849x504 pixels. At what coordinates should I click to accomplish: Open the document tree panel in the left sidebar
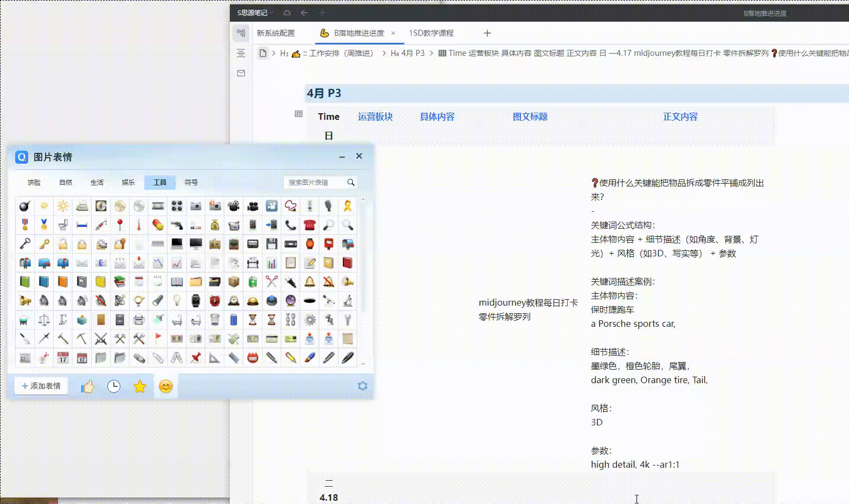point(241,33)
